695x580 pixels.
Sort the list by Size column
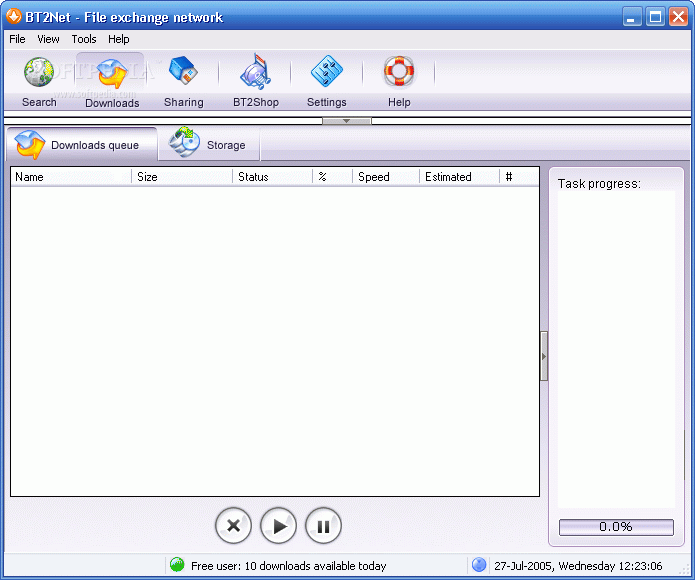[182, 177]
